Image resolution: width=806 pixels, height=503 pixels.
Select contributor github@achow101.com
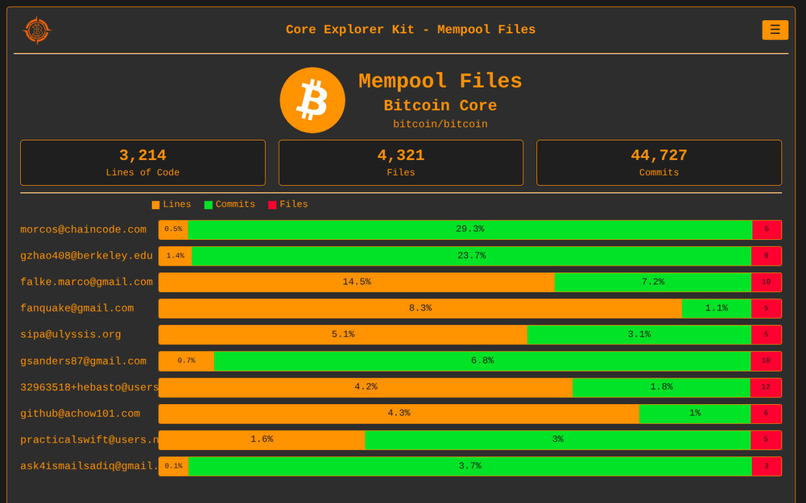click(x=80, y=414)
